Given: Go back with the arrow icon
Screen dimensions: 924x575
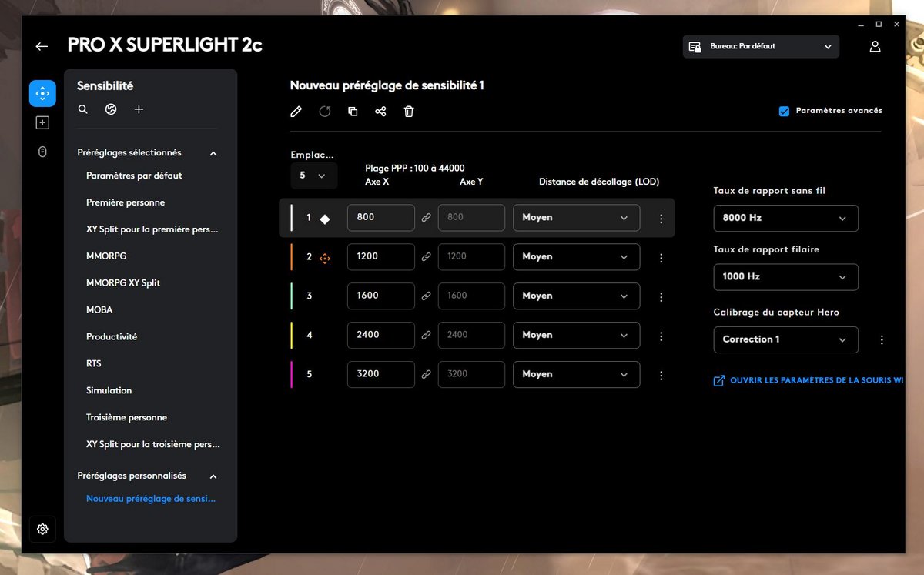Looking at the screenshot, I should click(42, 46).
